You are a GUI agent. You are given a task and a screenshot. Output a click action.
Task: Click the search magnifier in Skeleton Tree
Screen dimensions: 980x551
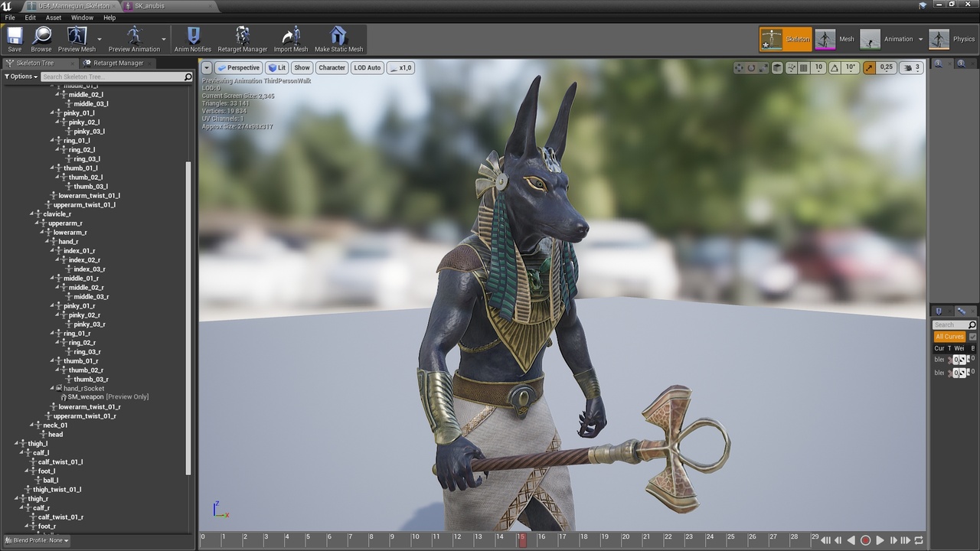coord(188,77)
